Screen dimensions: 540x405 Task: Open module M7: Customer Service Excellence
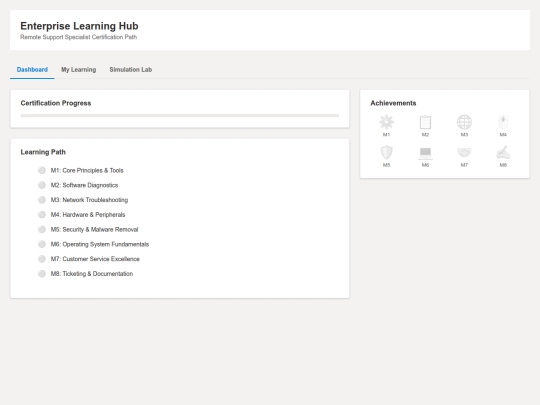[95, 259]
